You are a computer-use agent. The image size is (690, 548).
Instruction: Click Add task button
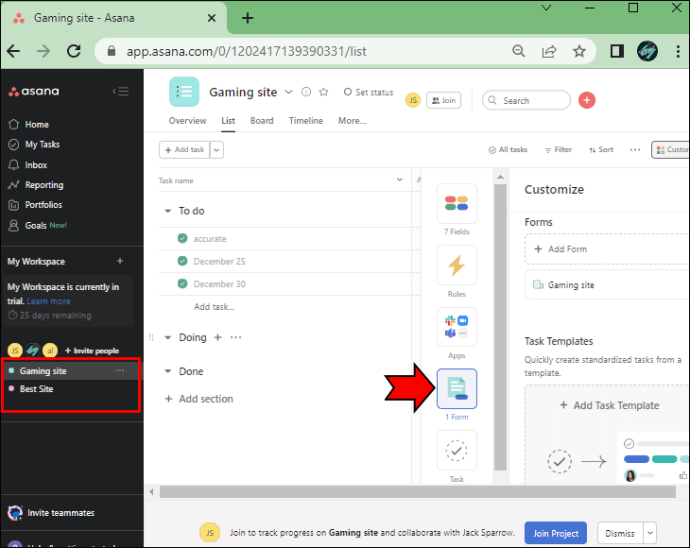(x=184, y=150)
